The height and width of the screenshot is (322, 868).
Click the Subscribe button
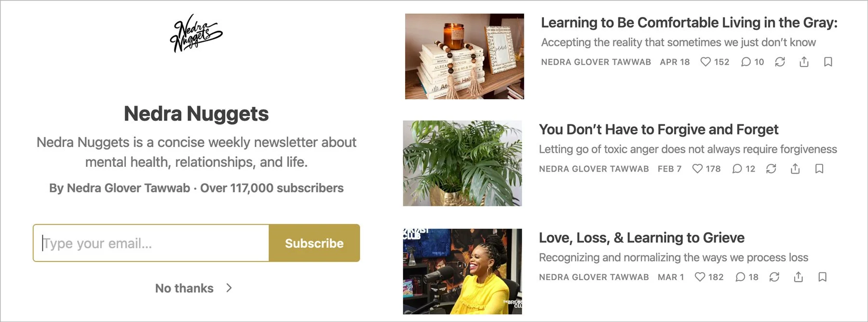point(314,243)
